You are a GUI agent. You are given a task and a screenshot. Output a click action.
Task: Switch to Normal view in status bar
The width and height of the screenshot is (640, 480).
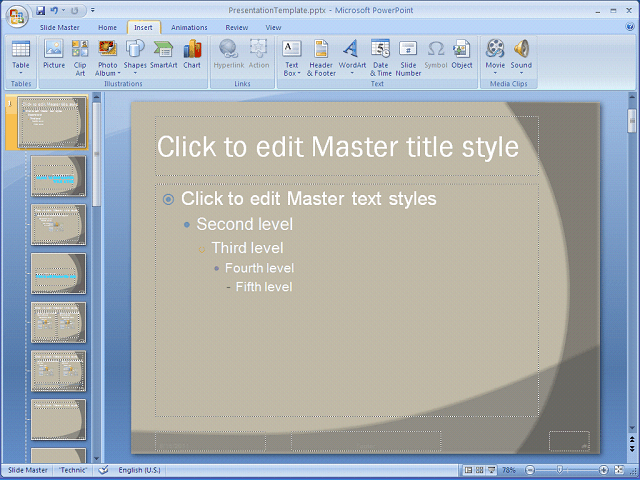[468, 470]
